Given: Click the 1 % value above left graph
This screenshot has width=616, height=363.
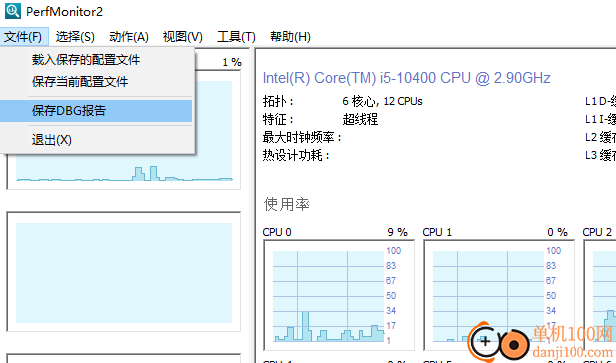Looking at the screenshot, I should (x=232, y=62).
